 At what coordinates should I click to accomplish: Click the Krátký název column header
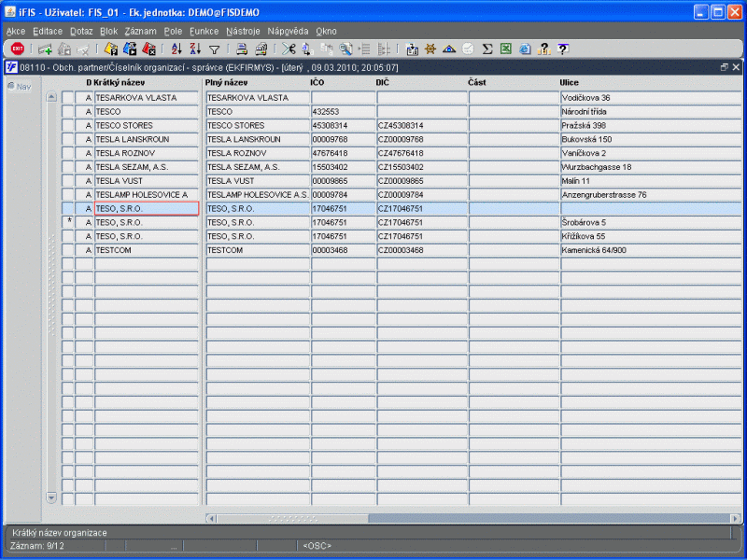119,82
